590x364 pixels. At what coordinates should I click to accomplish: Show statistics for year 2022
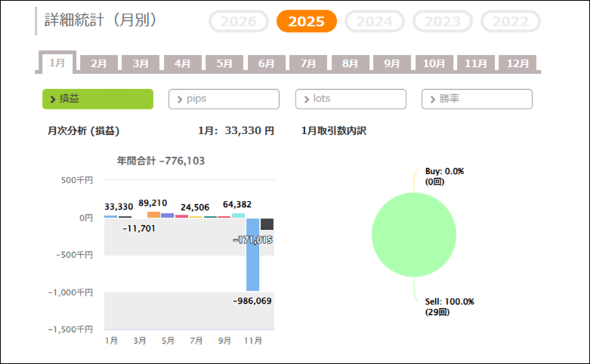511,22
